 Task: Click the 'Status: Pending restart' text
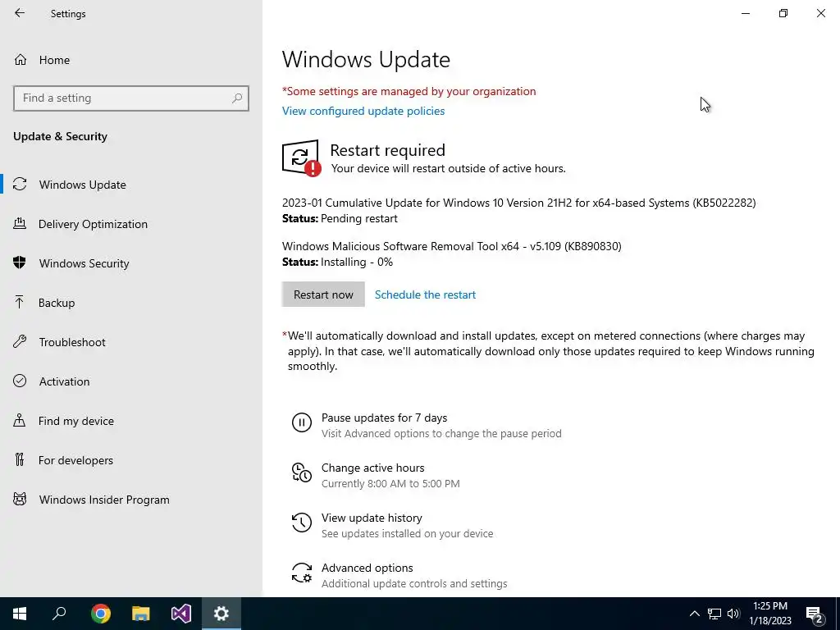[x=340, y=218]
